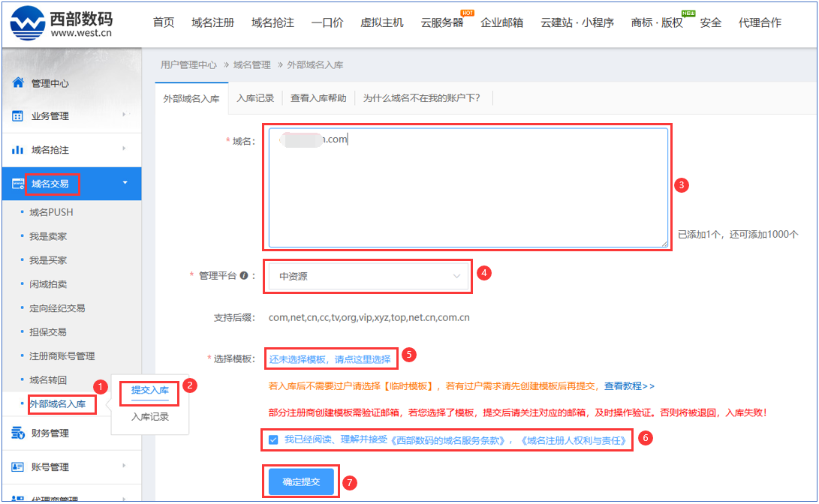
Task: Click the info icon beside 管理平台
Action: coord(243,276)
